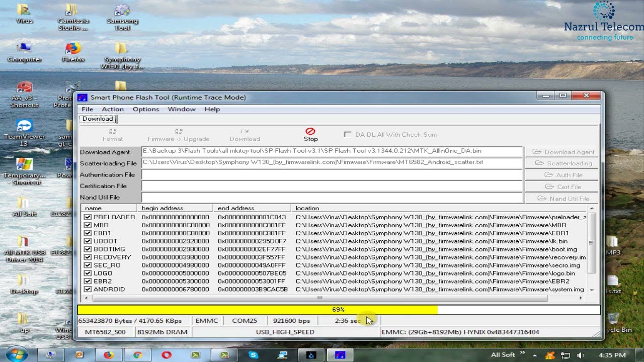This screenshot has width=644, height=362.
Task: Uncheck the EBR1 partition checkbox
Action: point(88,233)
